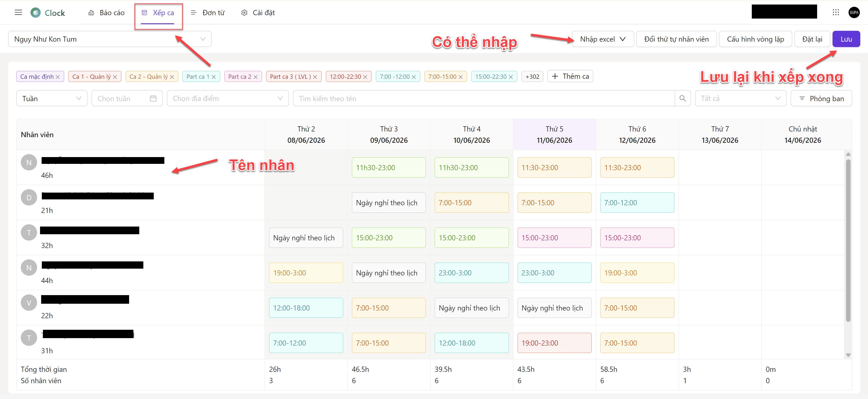
Task: Open the Báo cáo tab
Action: 106,13
